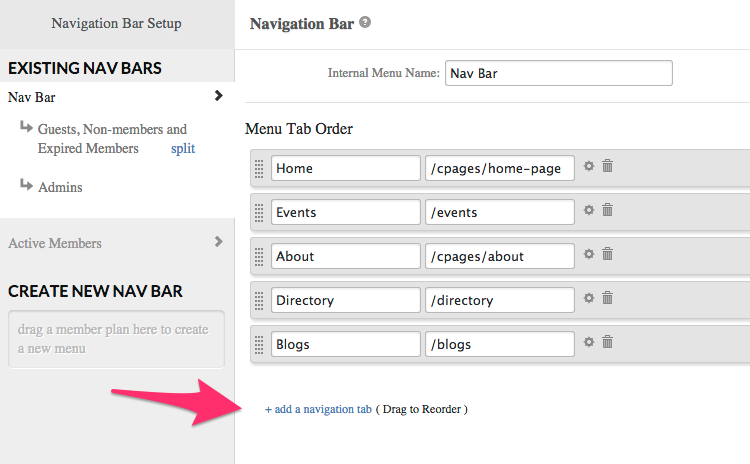The image size is (750, 464).
Task: Expand the Active Members chevron
Action: point(218,242)
